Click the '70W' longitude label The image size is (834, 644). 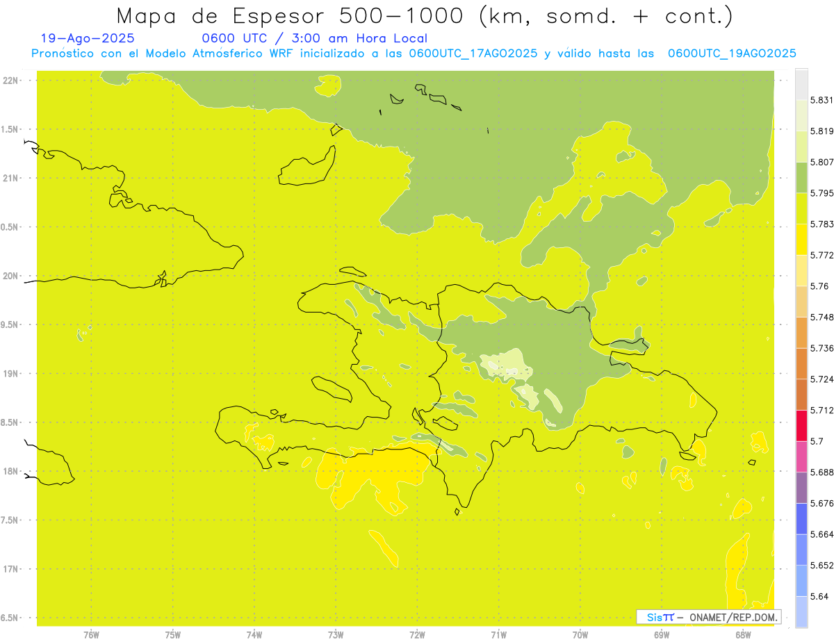[580, 636]
